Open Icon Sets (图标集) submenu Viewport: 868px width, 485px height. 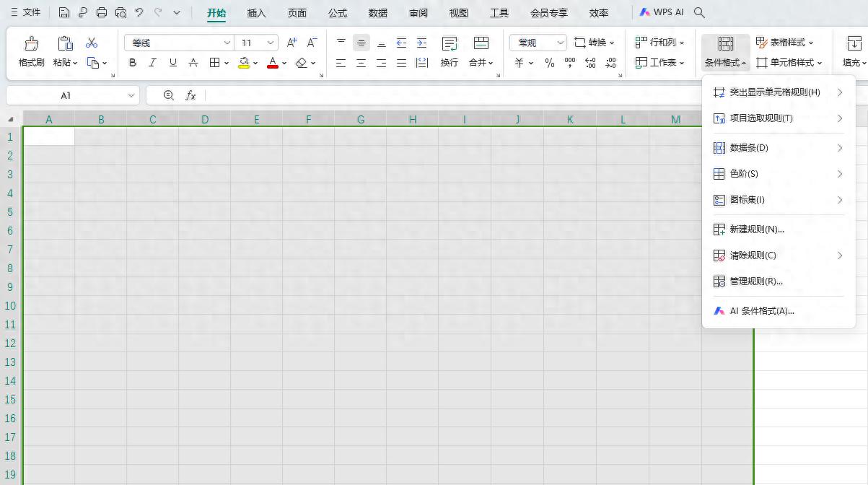tap(779, 200)
